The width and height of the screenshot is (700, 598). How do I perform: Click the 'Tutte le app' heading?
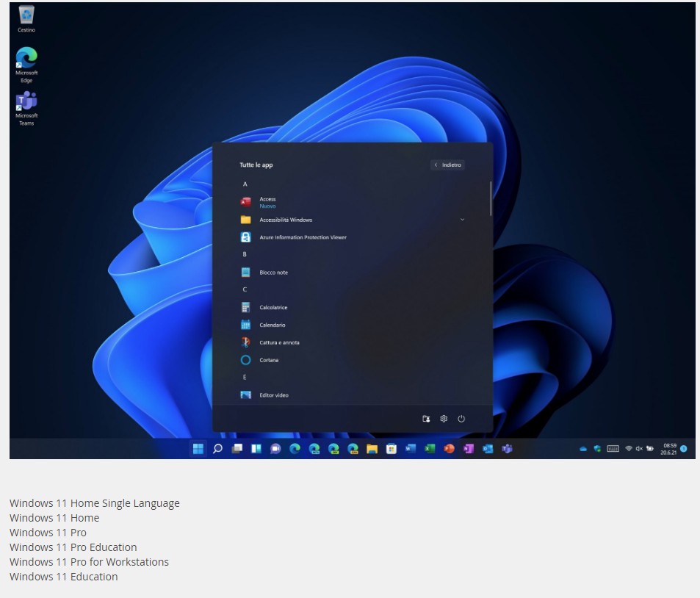tap(256, 165)
